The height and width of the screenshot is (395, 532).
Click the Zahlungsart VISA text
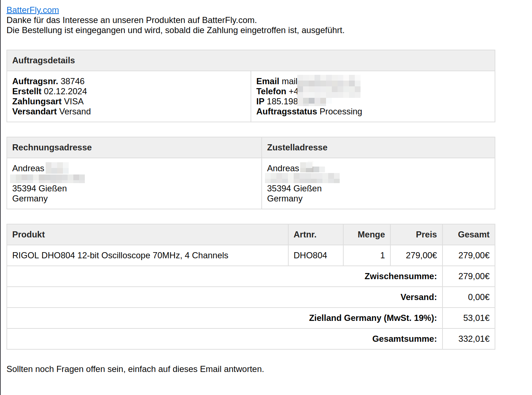(48, 101)
